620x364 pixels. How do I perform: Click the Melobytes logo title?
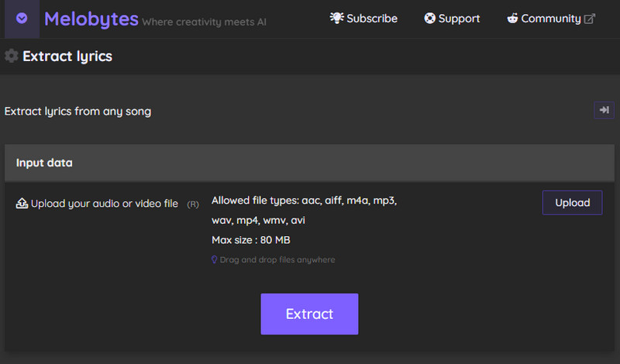click(x=91, y=19)
